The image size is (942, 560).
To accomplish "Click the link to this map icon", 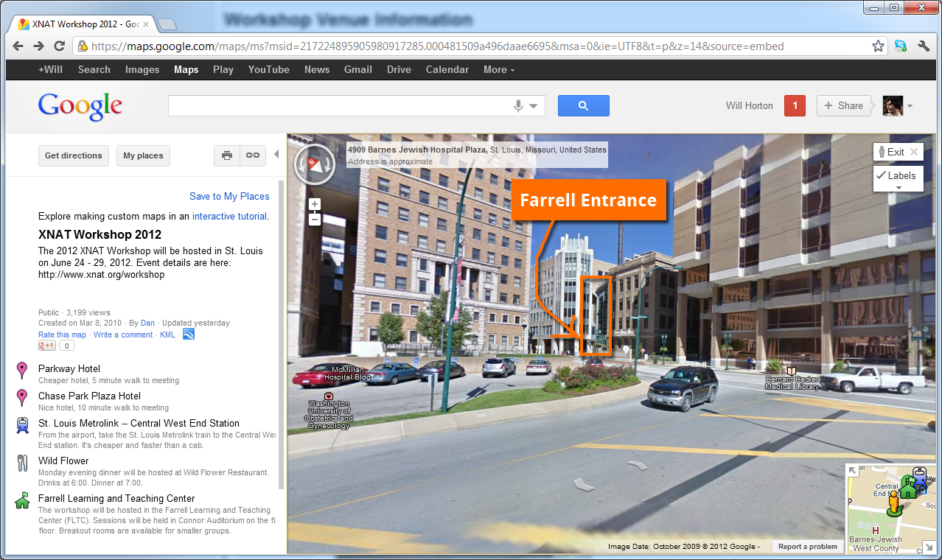I will click(x=253, y=155).
